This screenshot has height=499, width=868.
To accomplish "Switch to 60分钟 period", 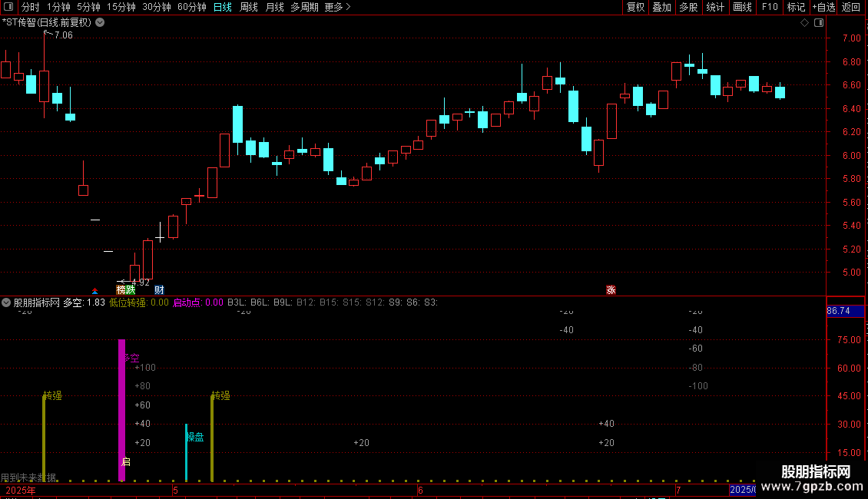I will pyautogui.click(x=192, y=7).
